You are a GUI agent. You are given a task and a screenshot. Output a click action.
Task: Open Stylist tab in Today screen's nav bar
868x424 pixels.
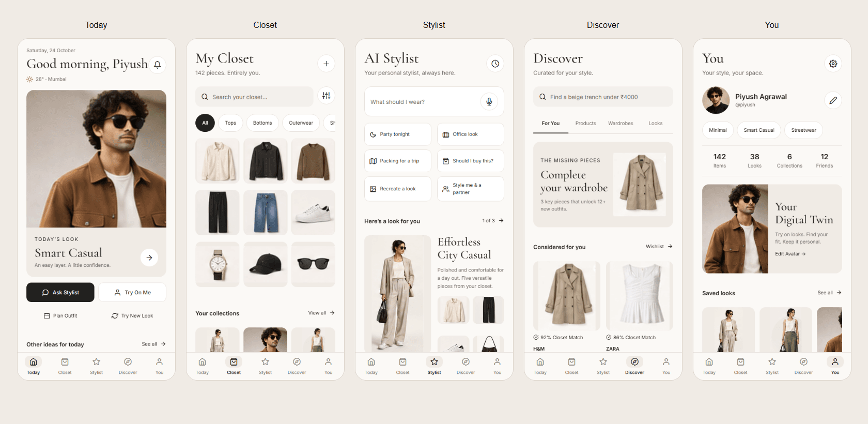96,366
